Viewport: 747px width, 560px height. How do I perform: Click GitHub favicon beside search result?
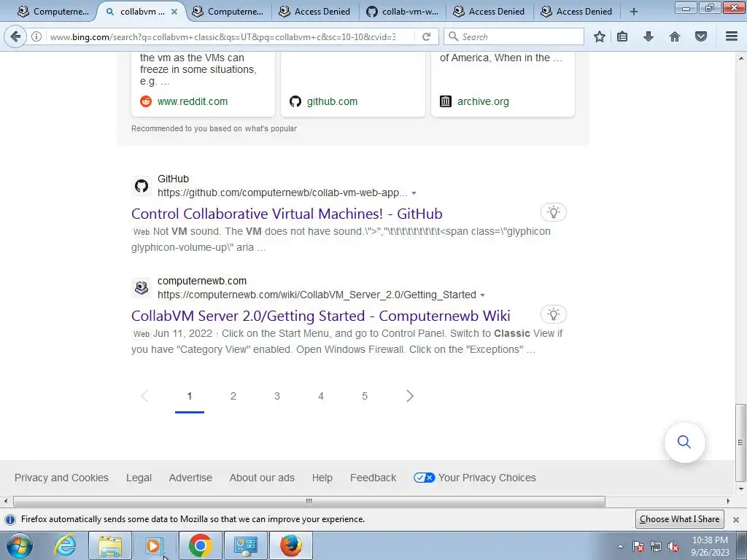click(142, 186)
